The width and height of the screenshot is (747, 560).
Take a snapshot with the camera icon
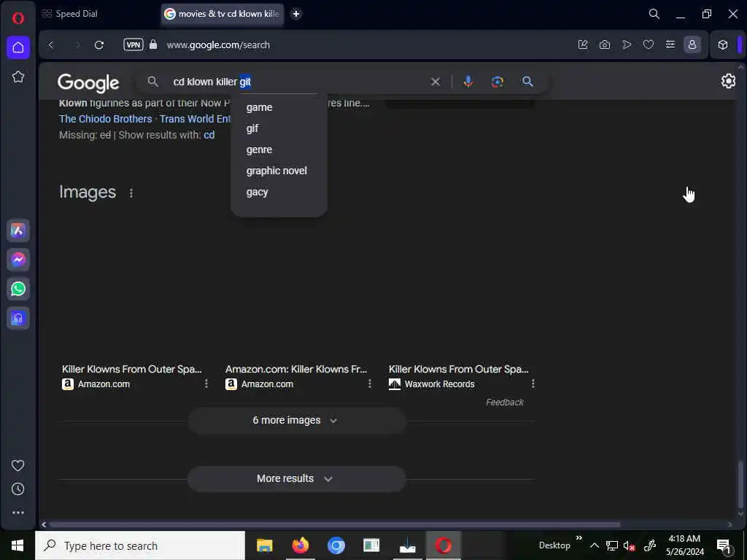point(605,44)
